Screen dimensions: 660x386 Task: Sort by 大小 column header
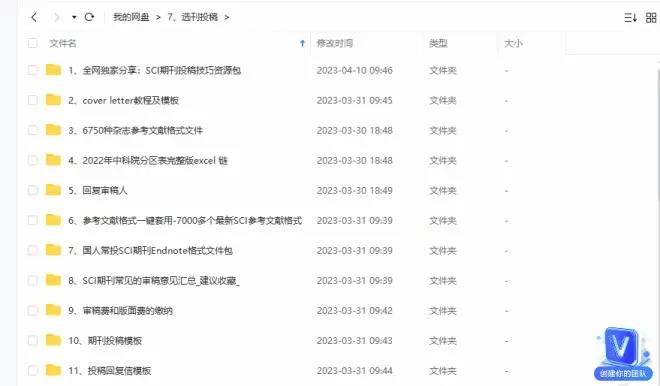[513, 43]
